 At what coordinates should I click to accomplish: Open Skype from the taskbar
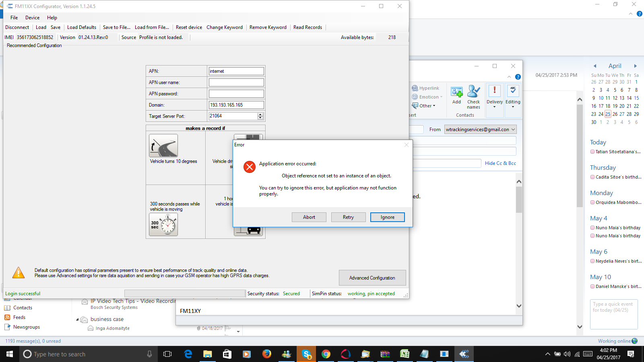(x=306, y=354)
